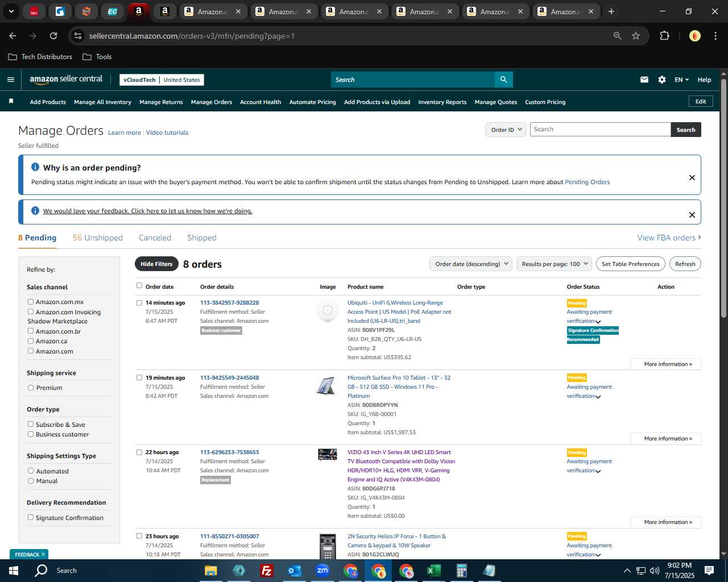Screen dimensions: 728x582
Task: Switch to the Shipped orders tab
Action: click(202, 238)
